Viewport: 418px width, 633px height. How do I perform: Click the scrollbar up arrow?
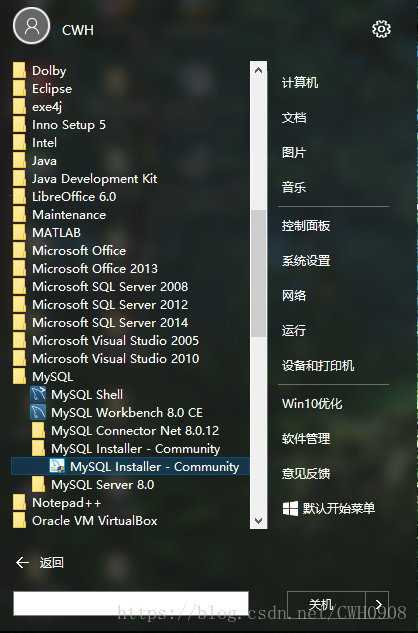pyautogui.click(x=258, y=70)
